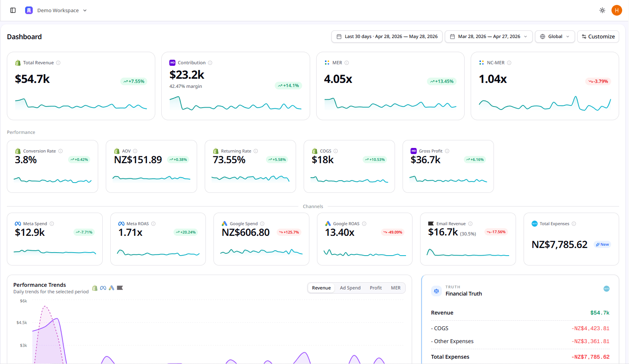Toggle Google Ads source in Performance Trends
This screenshot has height=364, width=629.
pos(111,288)
